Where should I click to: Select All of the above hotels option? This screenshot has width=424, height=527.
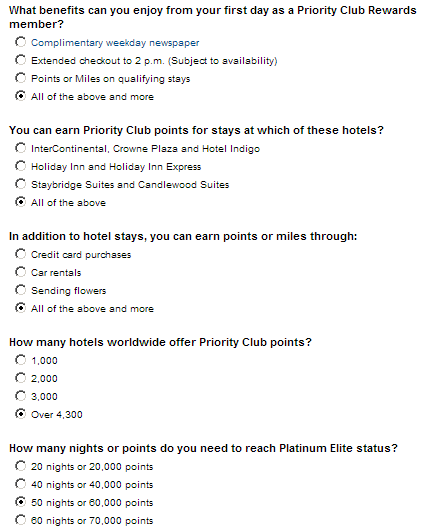click(x=20, y=202)
